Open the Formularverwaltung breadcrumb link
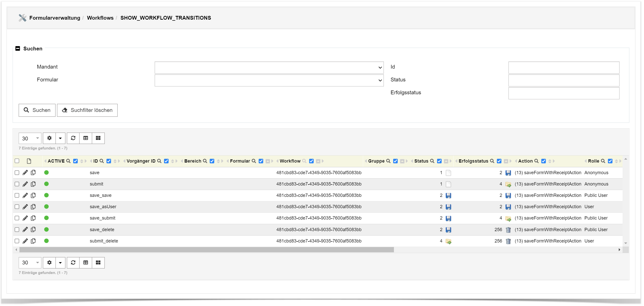This screenshot has height=306, width=644. [55, 18]
